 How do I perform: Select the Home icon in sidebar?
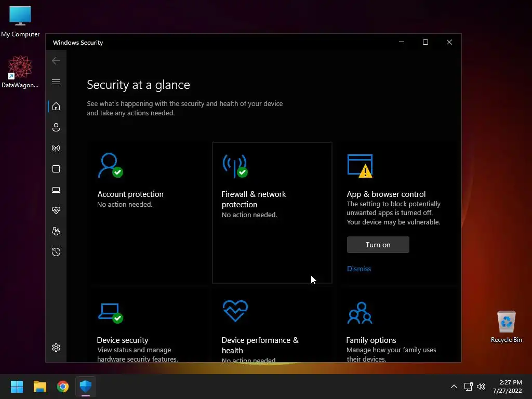[56, 107]
